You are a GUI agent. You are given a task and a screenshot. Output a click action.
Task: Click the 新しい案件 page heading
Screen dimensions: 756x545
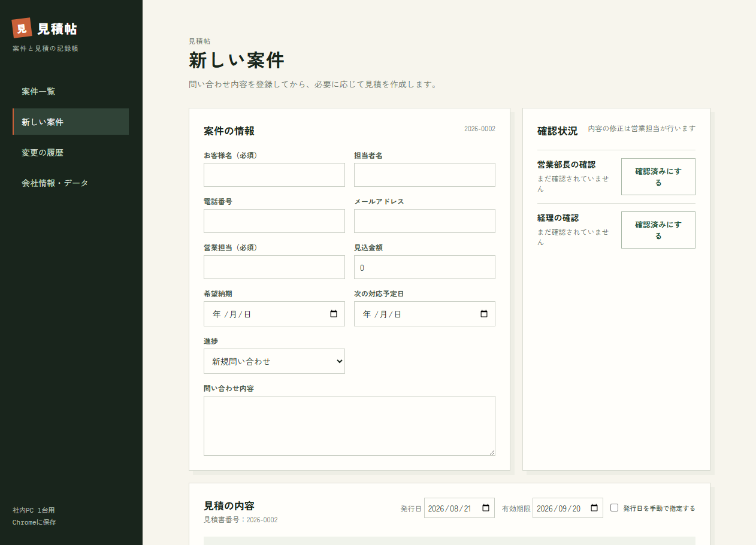click(237, 60)
